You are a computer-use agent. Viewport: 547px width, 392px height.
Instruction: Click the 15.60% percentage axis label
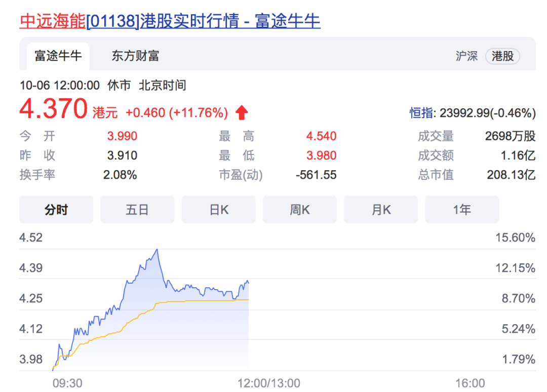(515, 238)
